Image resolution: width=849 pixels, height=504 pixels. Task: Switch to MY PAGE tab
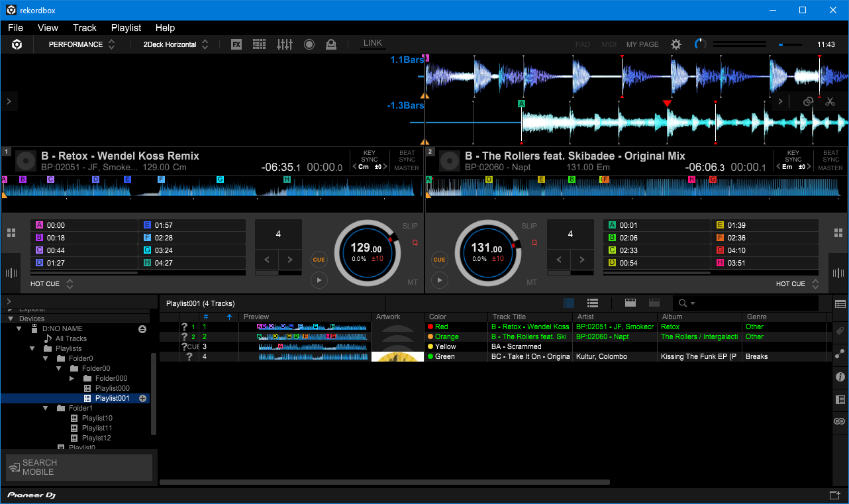click(x=642, y=44)
